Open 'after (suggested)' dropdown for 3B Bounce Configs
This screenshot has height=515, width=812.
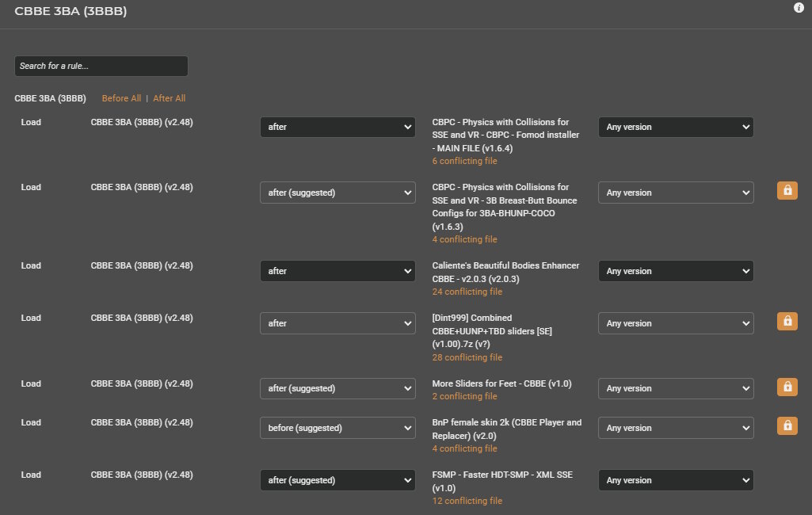(337, 193)
